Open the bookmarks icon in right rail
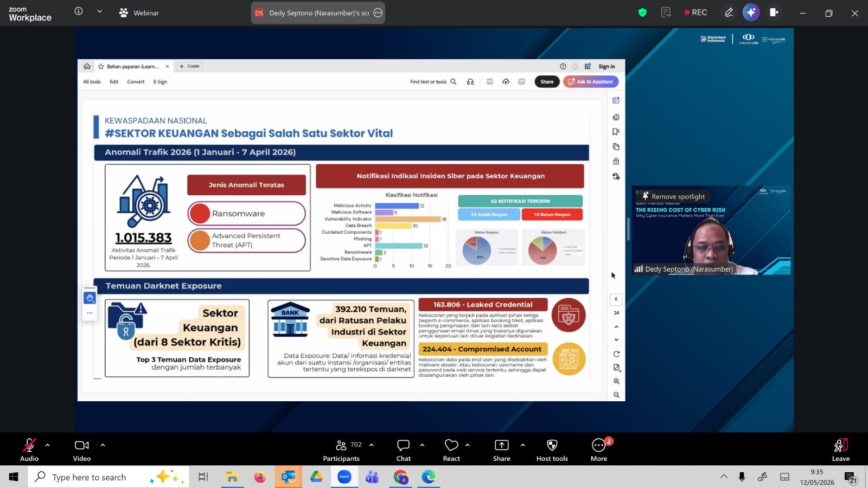868x488 pixels. (616, 132)
